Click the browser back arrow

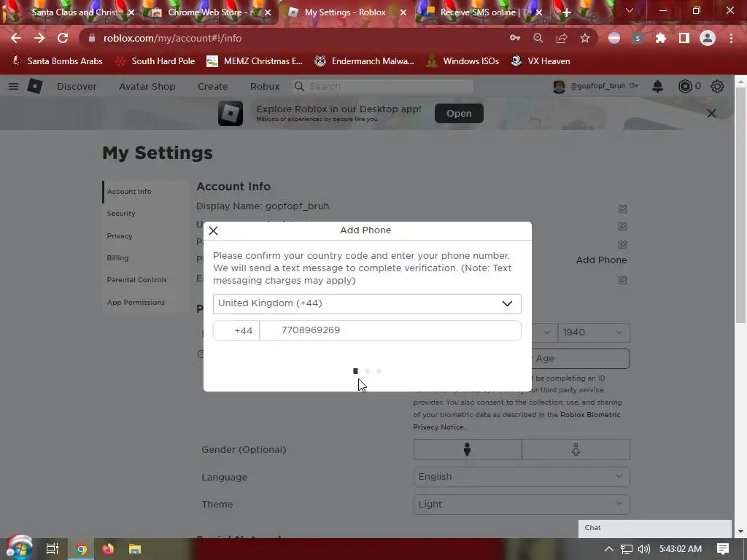tap(16, 38)
